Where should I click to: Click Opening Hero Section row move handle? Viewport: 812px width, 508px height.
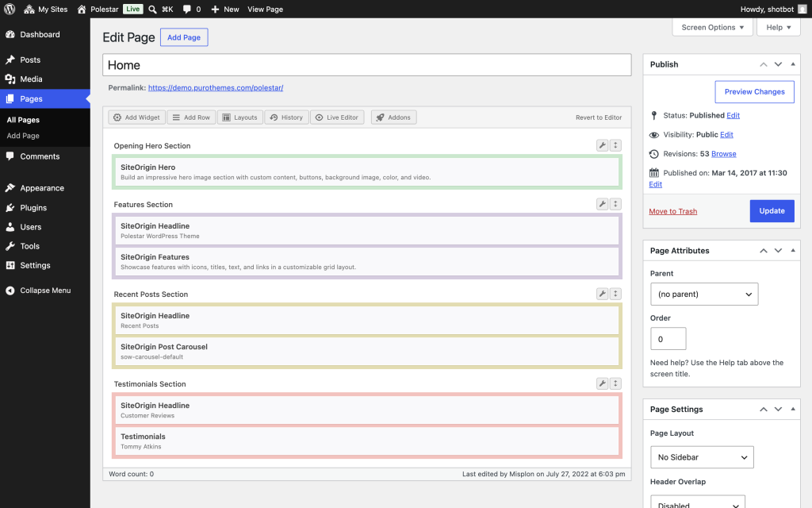click(615, 146)
